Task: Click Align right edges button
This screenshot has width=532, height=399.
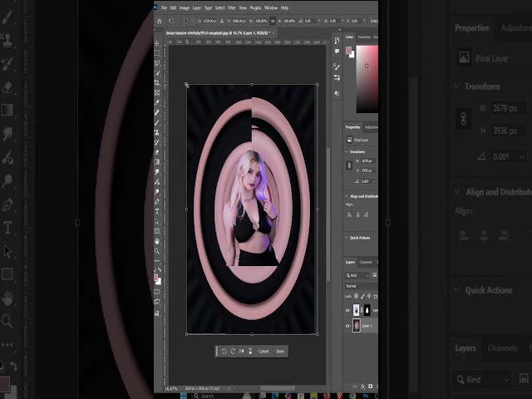Action: coord(367,214)
